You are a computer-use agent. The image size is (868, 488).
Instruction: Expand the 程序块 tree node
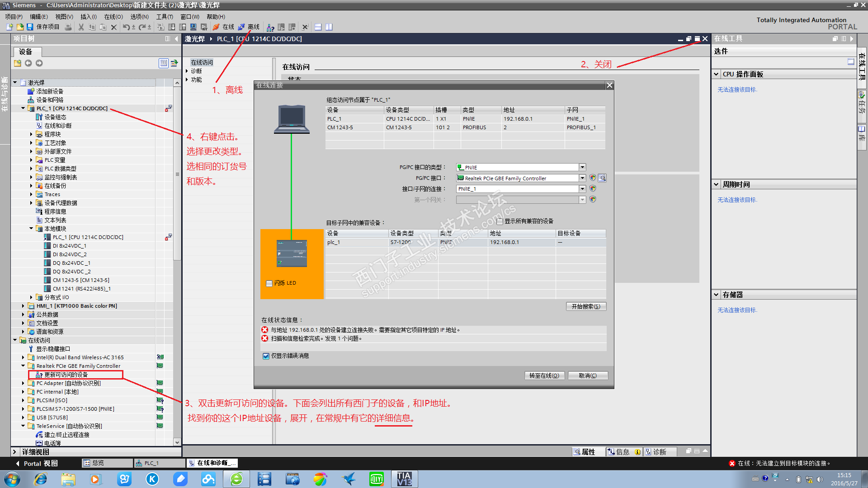[x=31, y=134]
